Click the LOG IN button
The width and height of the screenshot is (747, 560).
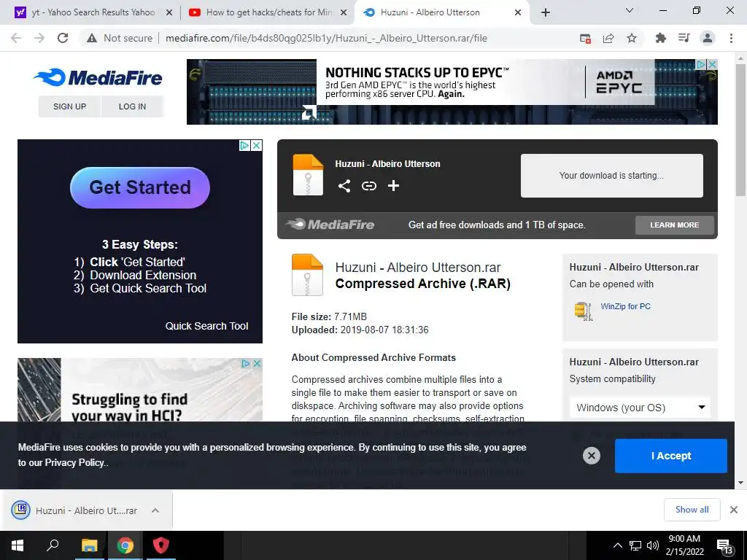[x=132, y=106]
